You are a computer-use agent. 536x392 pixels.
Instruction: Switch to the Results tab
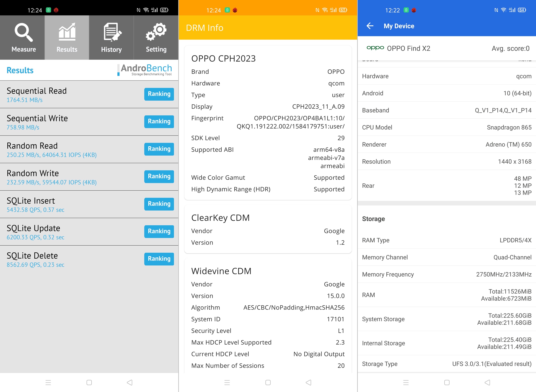point(67,38)
